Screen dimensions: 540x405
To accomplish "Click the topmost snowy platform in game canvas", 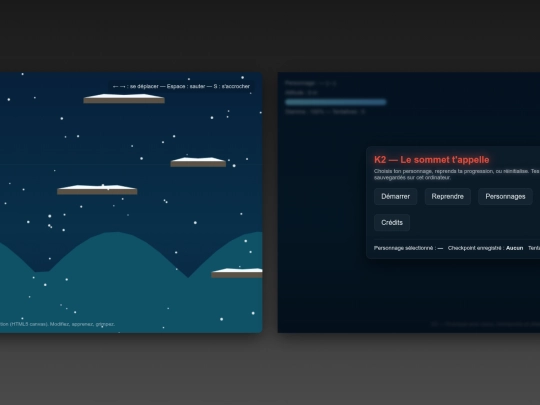I will coord(124,98).
